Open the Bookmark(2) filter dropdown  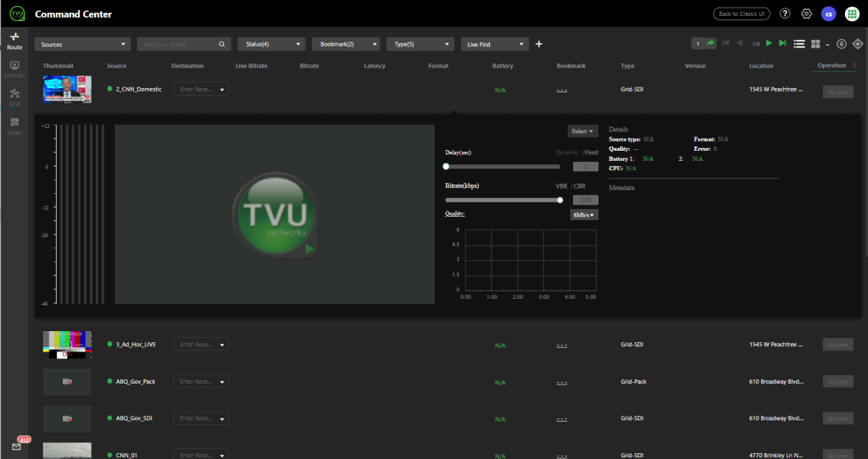[346, 44]
